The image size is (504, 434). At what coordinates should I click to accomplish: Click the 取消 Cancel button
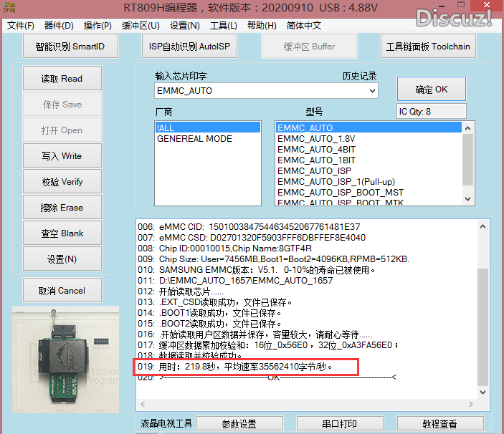62,291
